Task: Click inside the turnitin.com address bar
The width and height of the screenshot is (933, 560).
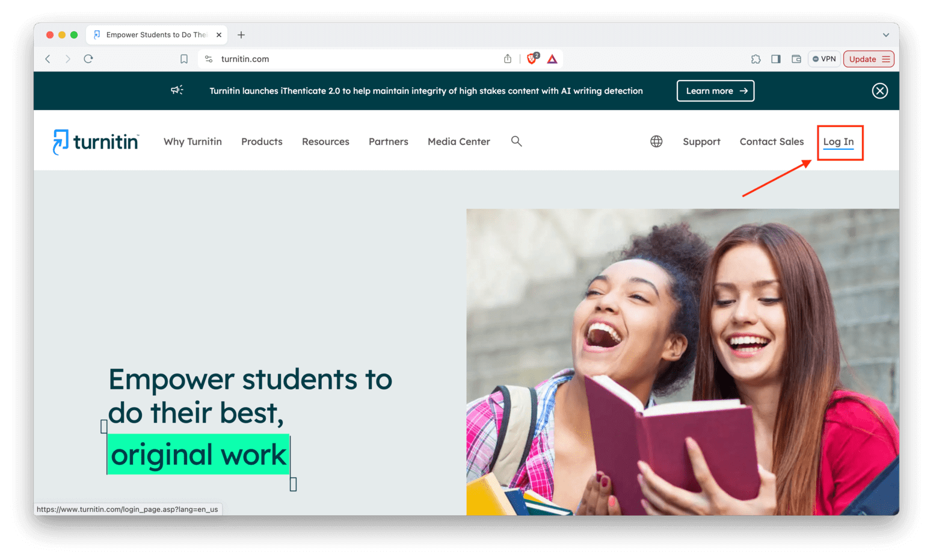Action: [x=301, y=58]
